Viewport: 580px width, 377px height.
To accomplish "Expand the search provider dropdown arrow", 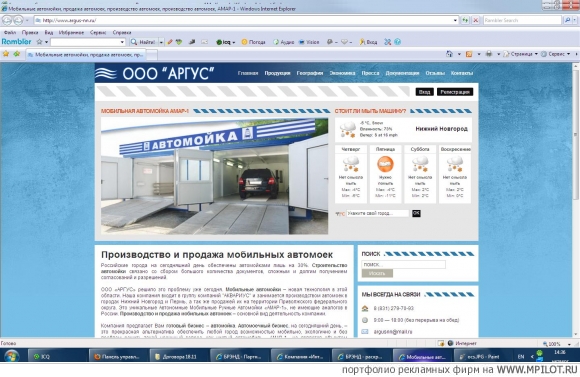I will tap(574, 20).
